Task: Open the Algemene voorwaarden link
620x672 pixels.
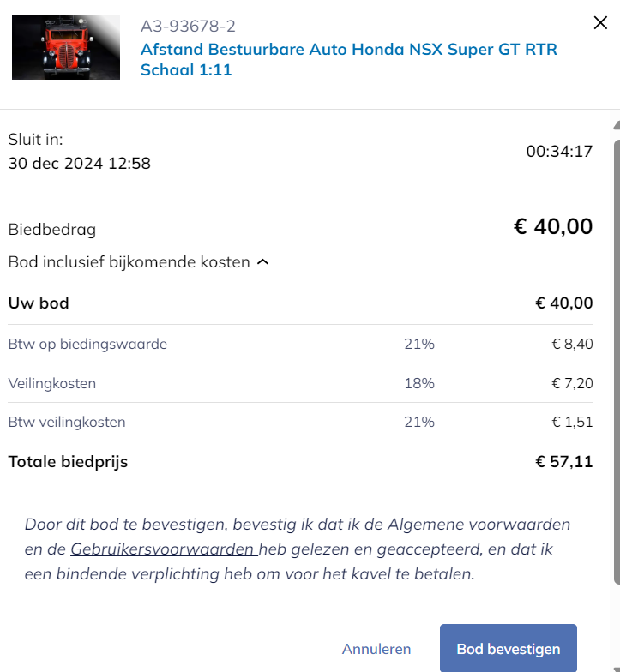Action: pyautogui.click(x=479, y=525)
